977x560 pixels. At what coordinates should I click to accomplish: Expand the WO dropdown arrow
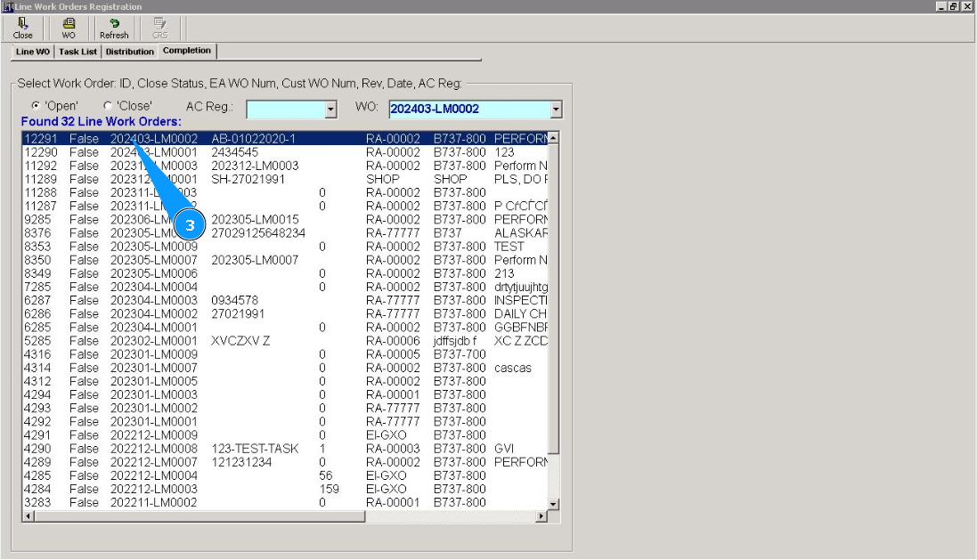point(556,110)
